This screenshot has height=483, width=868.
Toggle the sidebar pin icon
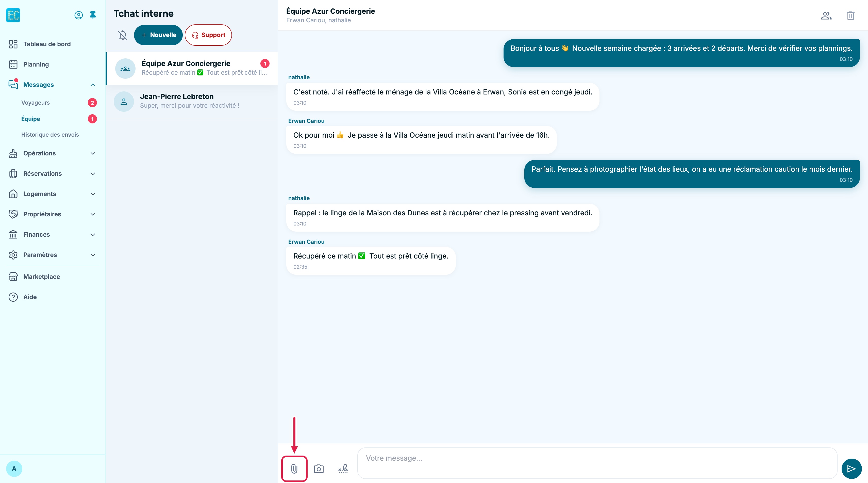click(x=93, y=15)
